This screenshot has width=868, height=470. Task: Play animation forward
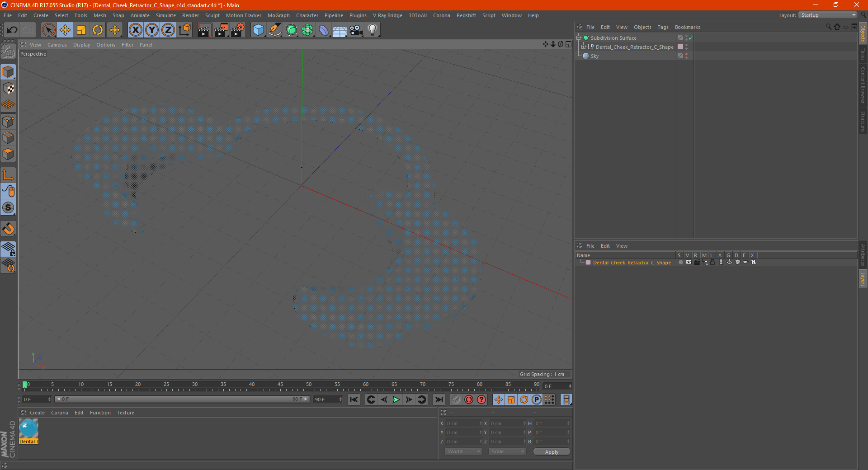coord(396,399)
